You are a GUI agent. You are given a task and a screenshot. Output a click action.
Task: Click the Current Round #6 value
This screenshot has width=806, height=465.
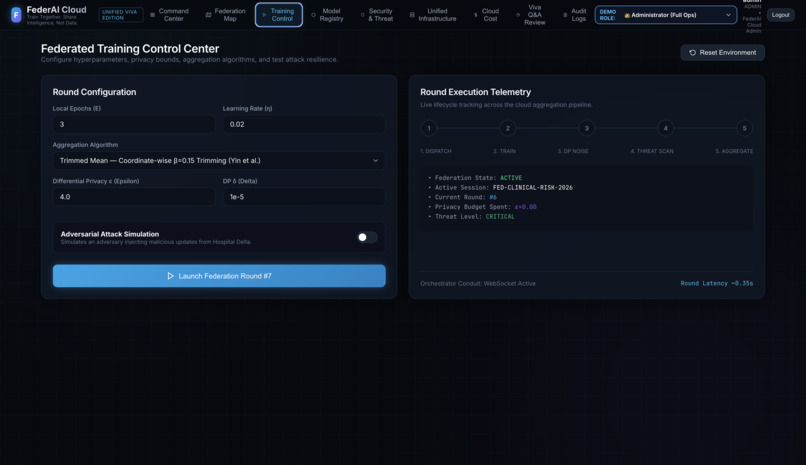[493, 197]
